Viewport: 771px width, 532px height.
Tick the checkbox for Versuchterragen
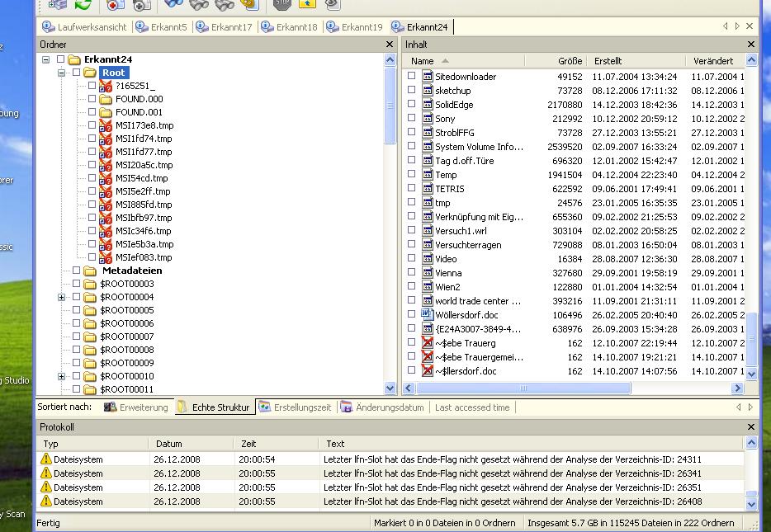coord(412,244)
